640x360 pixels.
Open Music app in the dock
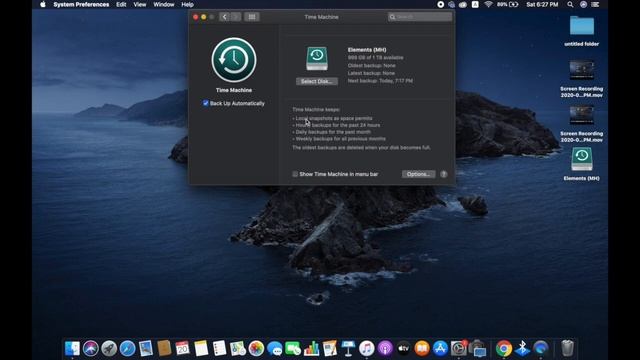point(367,349)
